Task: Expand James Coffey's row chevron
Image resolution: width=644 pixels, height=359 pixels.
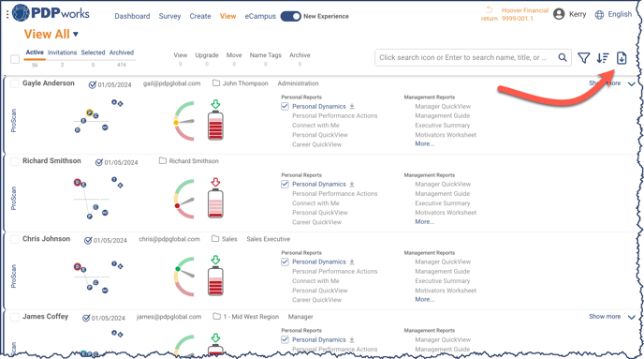Action: click(632, 317)
